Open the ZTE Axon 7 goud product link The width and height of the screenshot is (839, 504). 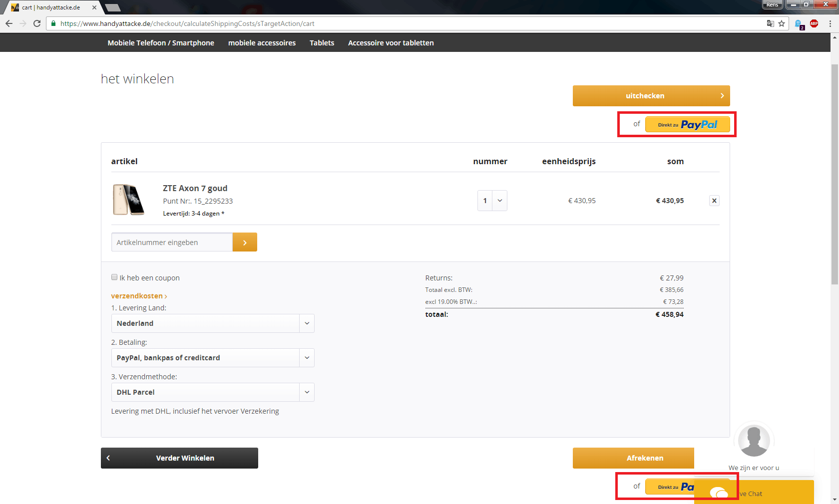click(195, 188)
